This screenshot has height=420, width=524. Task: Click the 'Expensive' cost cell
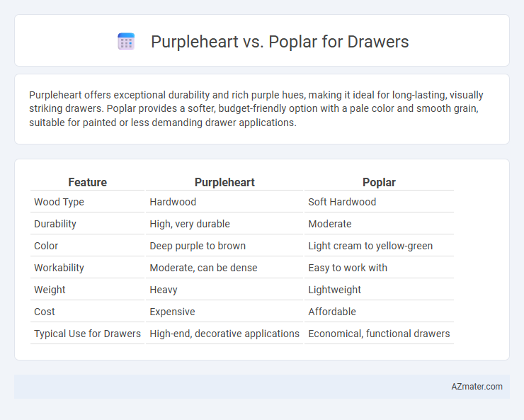coord(172,312)
